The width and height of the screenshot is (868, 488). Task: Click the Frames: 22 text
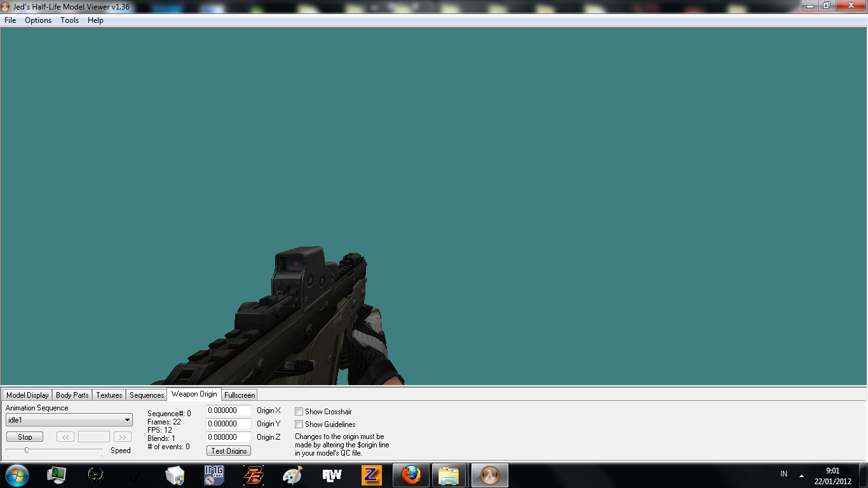tap(164, 422)
